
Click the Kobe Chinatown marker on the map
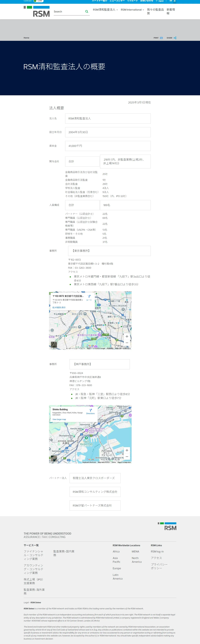87,430
